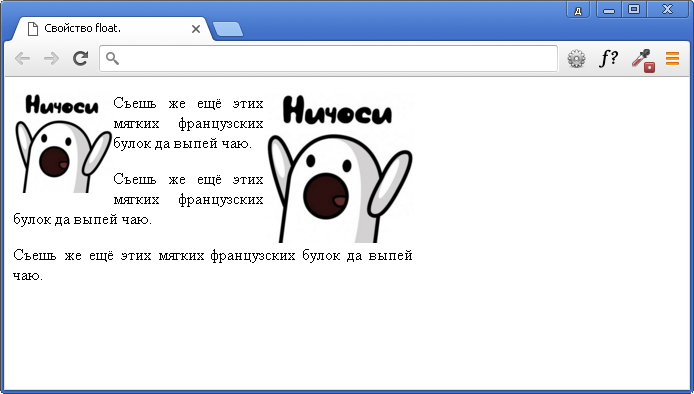
Task: Open a new tab with the blank tab button
Action: 227,29
